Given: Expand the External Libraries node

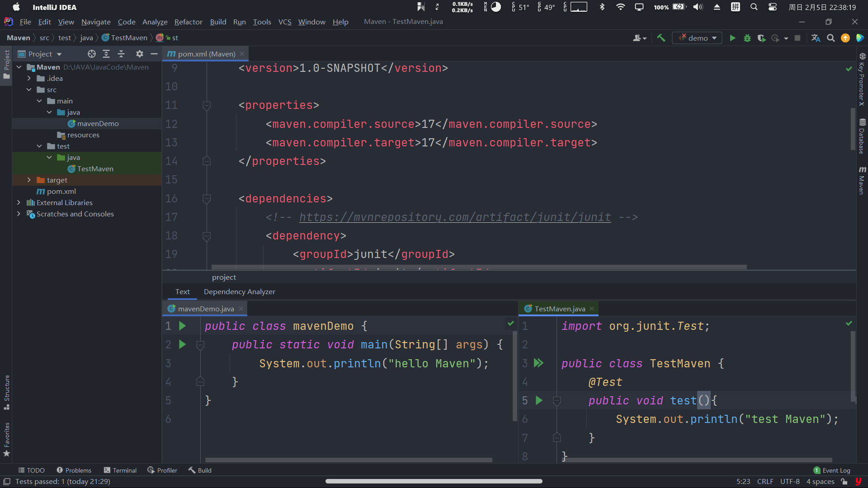Looking at the screenshot, I should [x=19, y=202].
